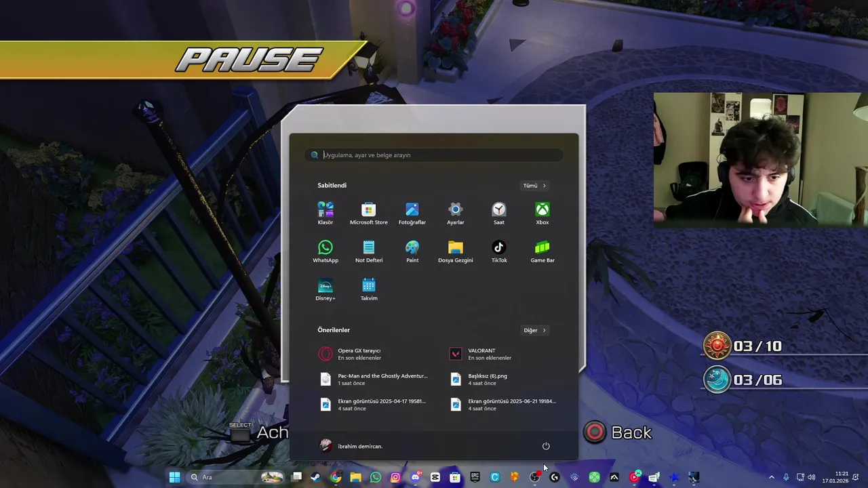Open Chrome from the taskbar

[x=336, y=477]
